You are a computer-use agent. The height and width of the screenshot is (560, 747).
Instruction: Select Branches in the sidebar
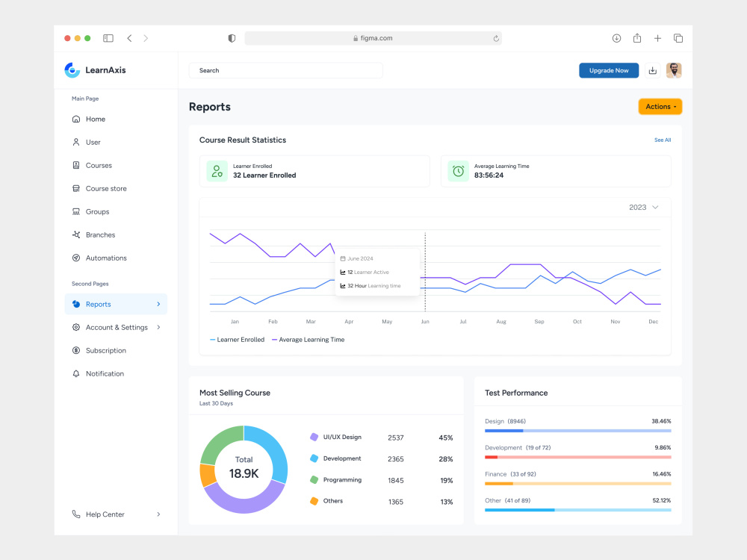coord(116,234)
